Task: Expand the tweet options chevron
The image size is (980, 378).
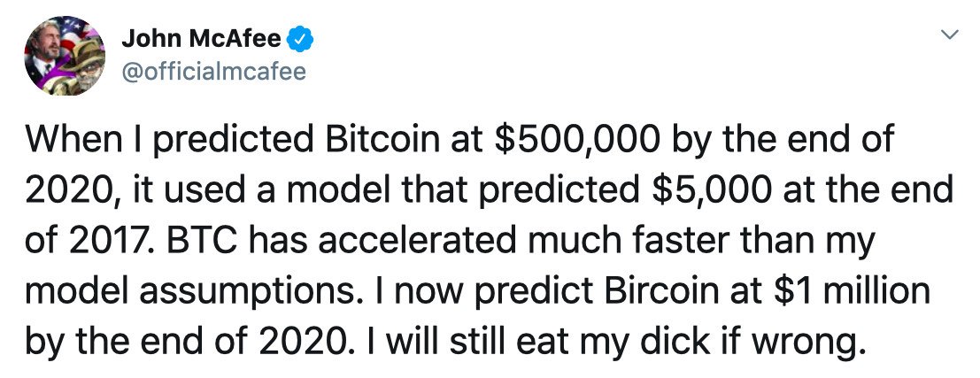Action: [x=949, y=35]
